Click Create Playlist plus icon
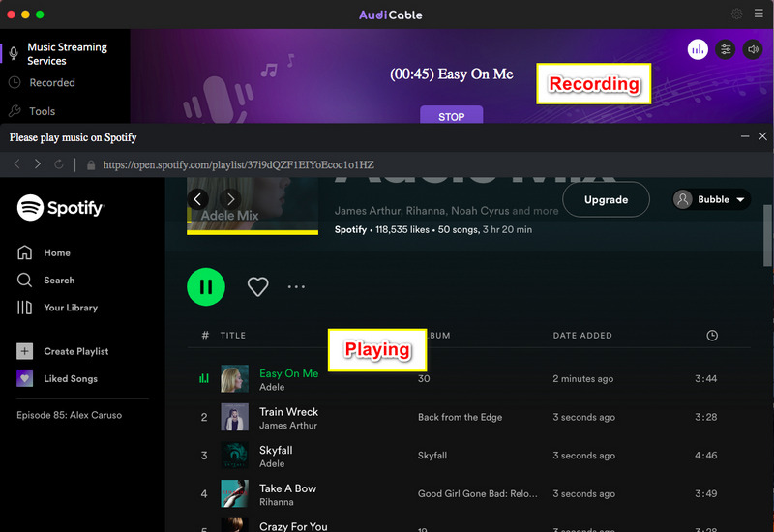774x532 pixels. (x=25, y=351)
